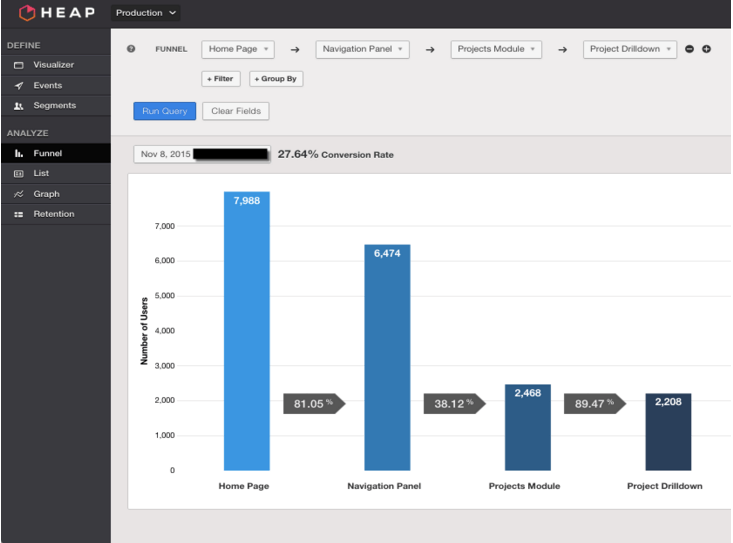
Task: Click the + Filter button
Action: click(x=220, y=78)
